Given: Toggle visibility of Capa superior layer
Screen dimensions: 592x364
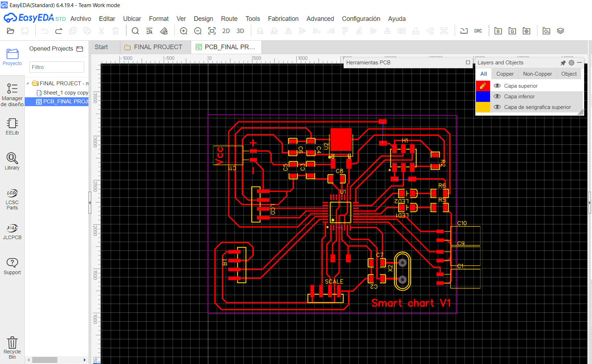Looking at the screenshot, I should tap(497, 86).
